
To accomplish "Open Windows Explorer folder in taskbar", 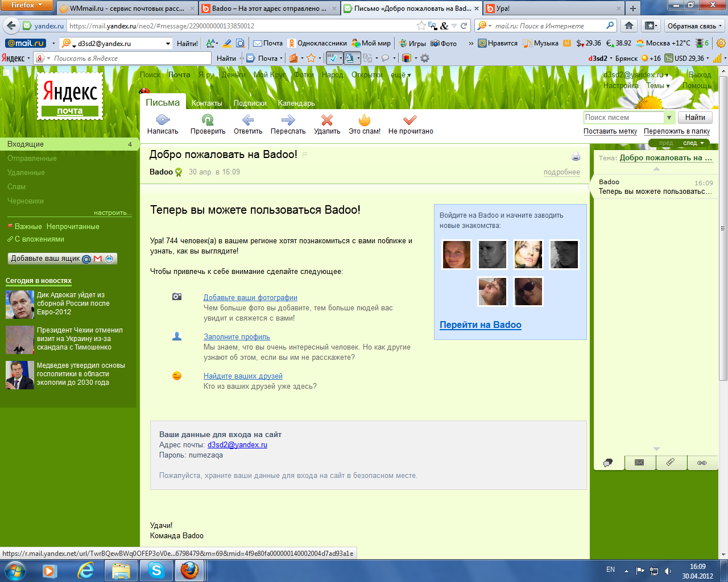I will 121,570.
